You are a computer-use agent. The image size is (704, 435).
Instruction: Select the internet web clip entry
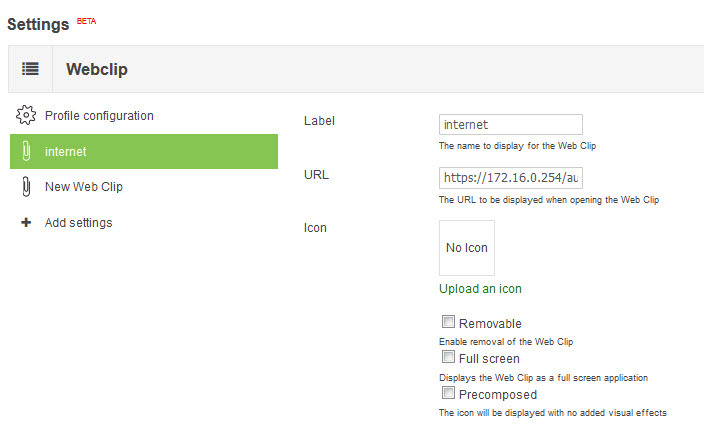(144, 151)
